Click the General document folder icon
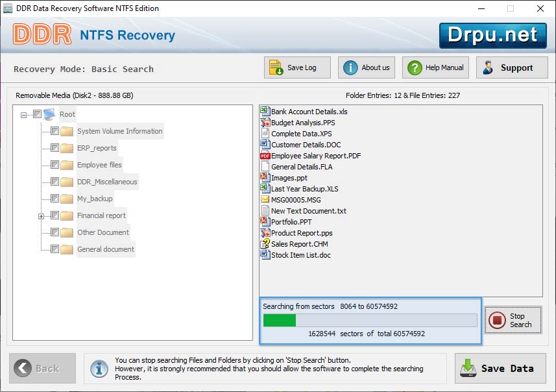This screenshot has width=556, height=392. [x=67, y=249]
